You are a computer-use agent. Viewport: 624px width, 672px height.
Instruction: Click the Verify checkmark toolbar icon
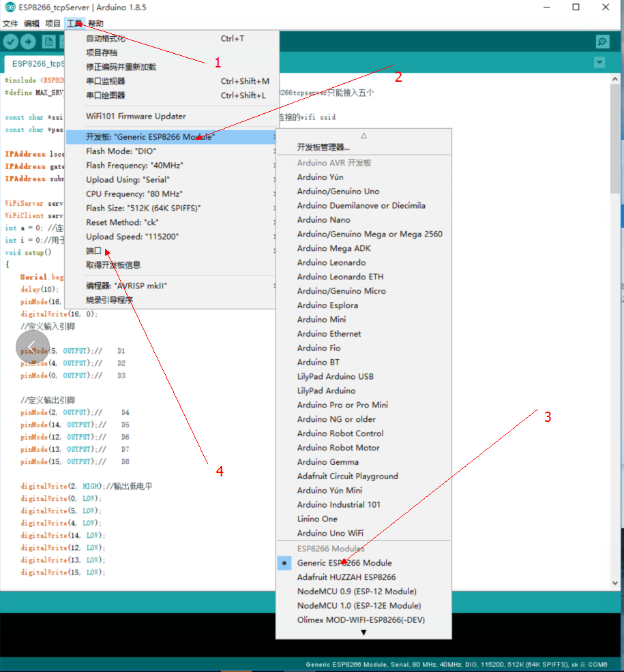[x=11, y=42]
